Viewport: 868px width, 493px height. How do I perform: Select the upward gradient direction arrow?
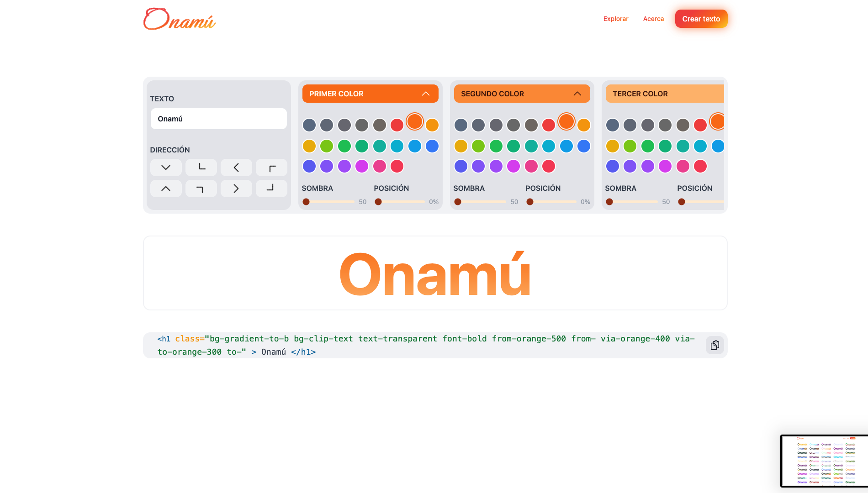166,188
